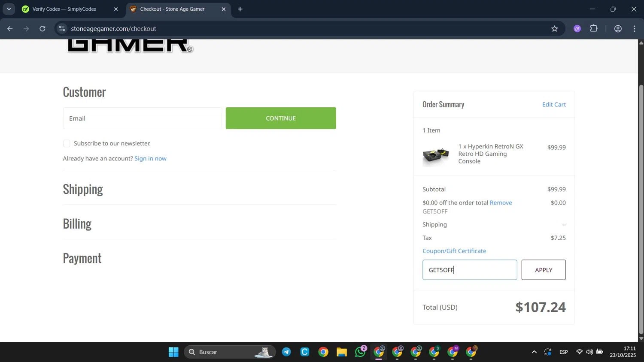Click the ESP language indicator
The width and height of the screenshot is (644, 362).
click(x=563, y=352)
